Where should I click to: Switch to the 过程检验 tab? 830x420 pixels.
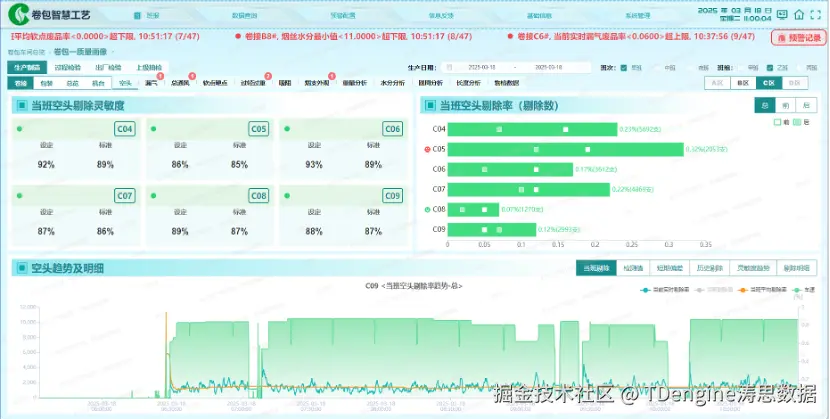click(x=68, y=67)
